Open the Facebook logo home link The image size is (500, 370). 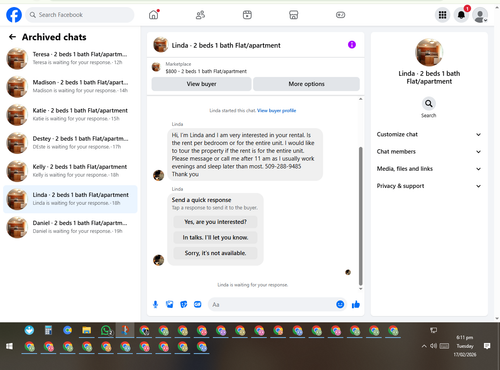tap(14, 15)
